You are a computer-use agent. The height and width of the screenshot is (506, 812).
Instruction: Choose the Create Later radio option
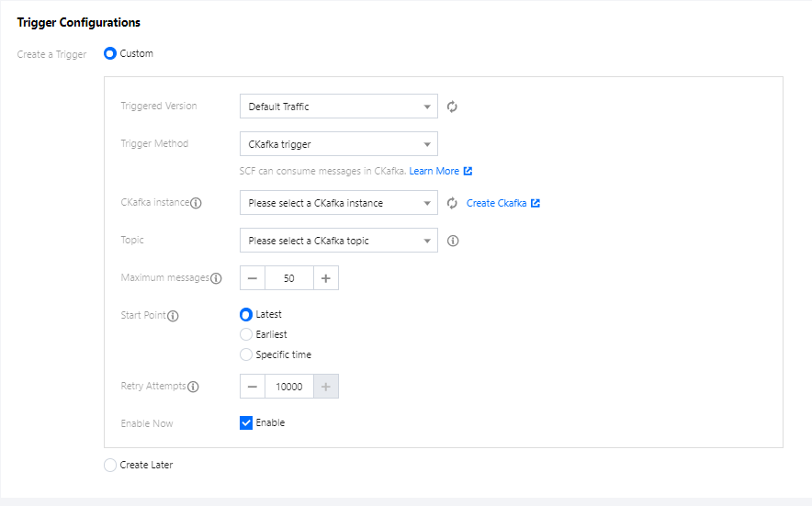point(111,466)
